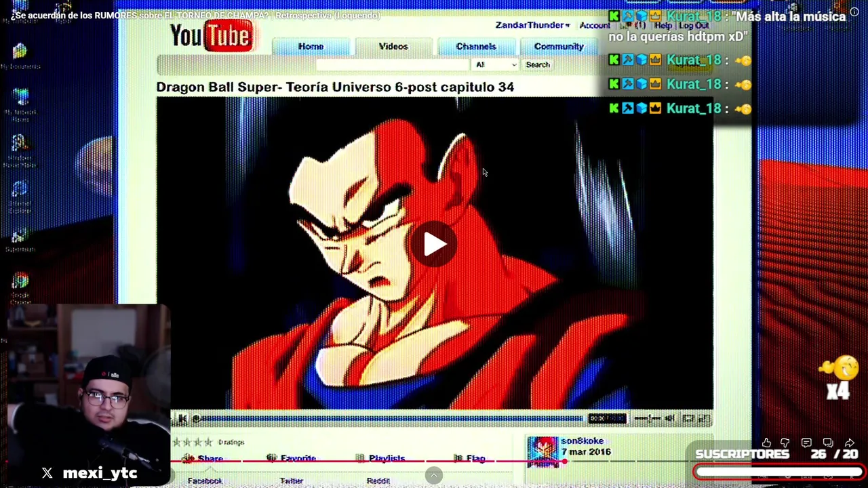Open My Network Places desktop icon

20,104
